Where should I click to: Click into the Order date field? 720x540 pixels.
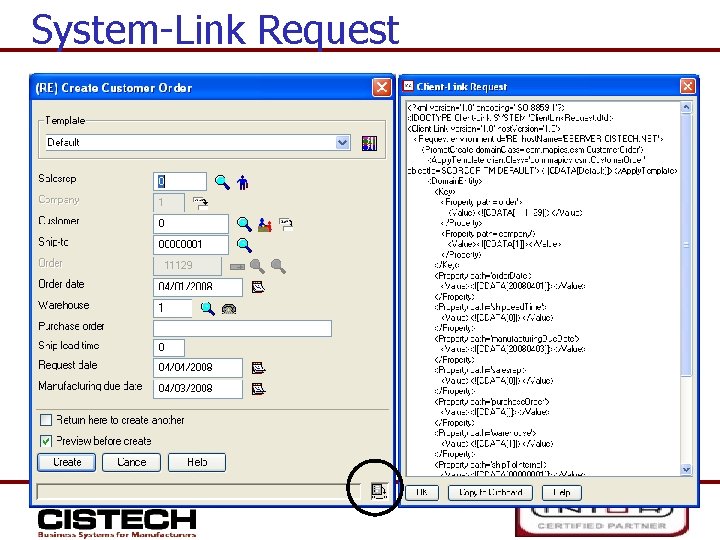click(198, 287)
